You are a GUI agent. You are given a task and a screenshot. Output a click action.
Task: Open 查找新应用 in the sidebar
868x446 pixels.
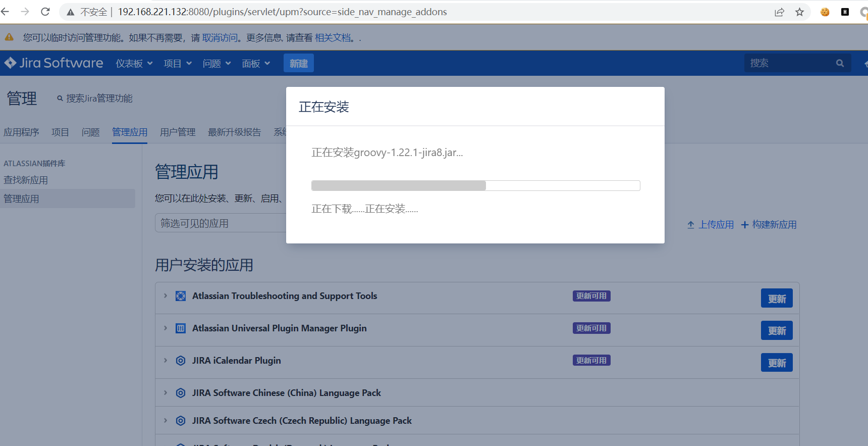pyautogui.click(x=26, y=180)
